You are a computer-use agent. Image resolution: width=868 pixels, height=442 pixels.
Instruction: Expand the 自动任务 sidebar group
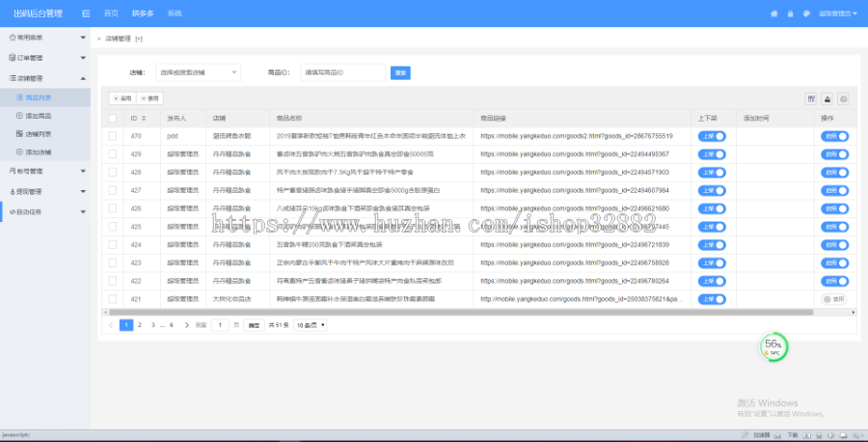click(44, 212)
